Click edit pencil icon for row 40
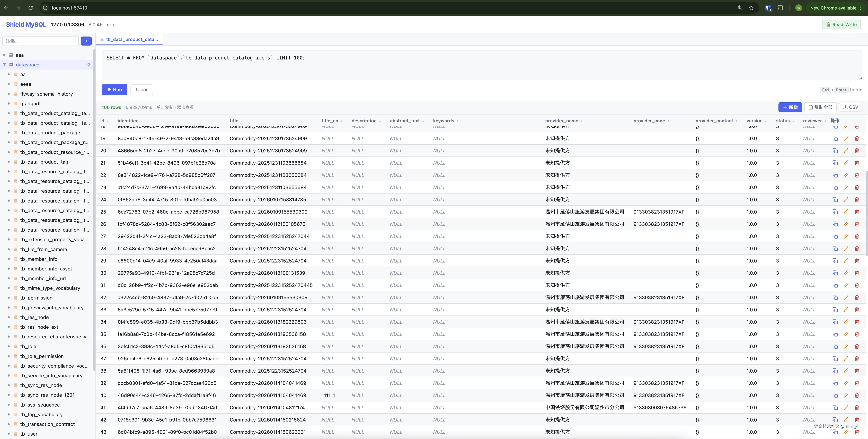Image resolution: width=868 pixels, height=439 pixels. (x=846, y=395)
